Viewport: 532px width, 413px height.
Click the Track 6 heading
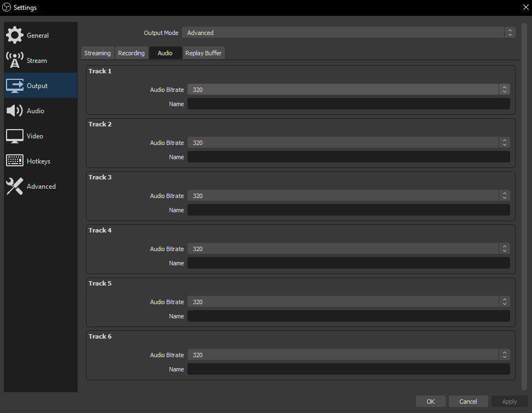[100, 336]
